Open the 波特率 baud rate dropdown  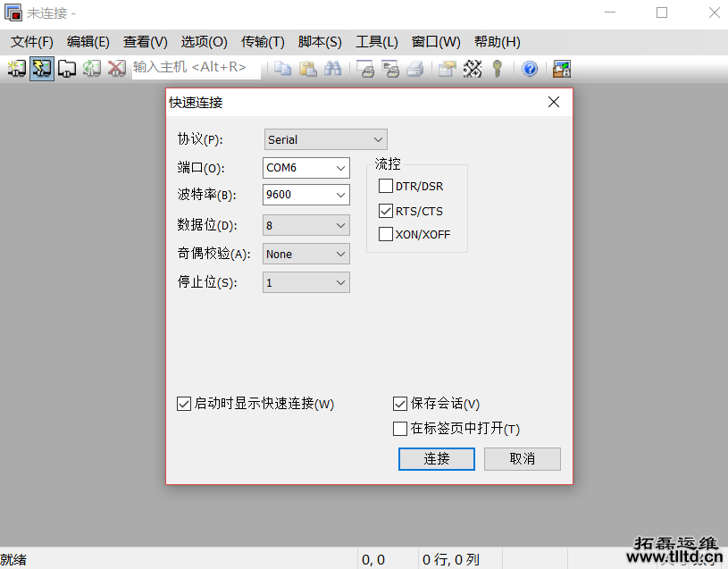click(x=339, y=195)
